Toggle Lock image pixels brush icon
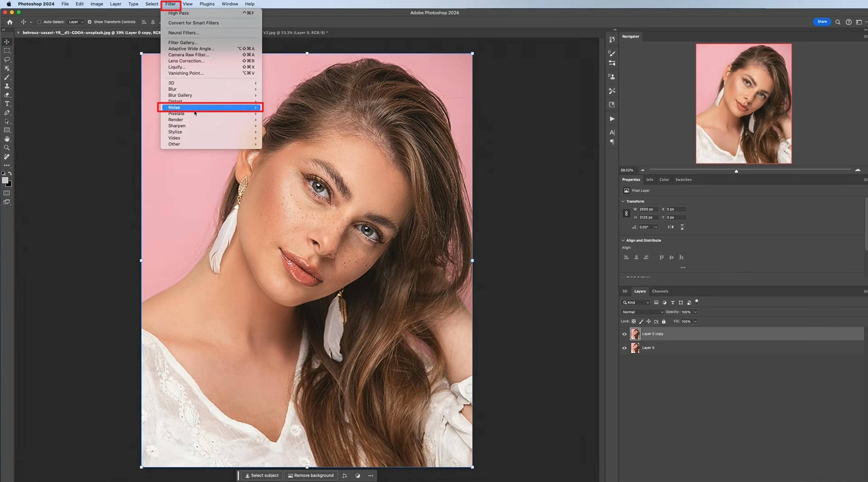Image resolution: width=868 pixels, height=482 pixels. [641, 321]
